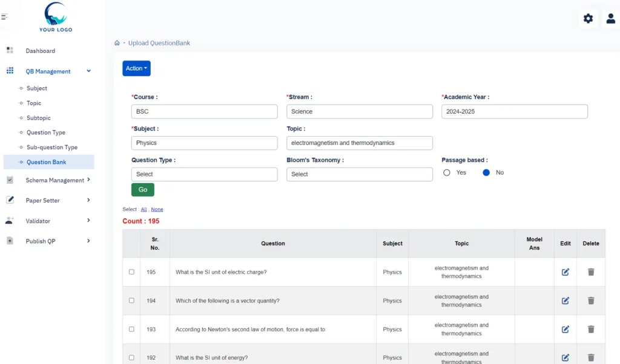Tick checkbox for question 195
Screen dimensions: 620x364
(131, 272)
